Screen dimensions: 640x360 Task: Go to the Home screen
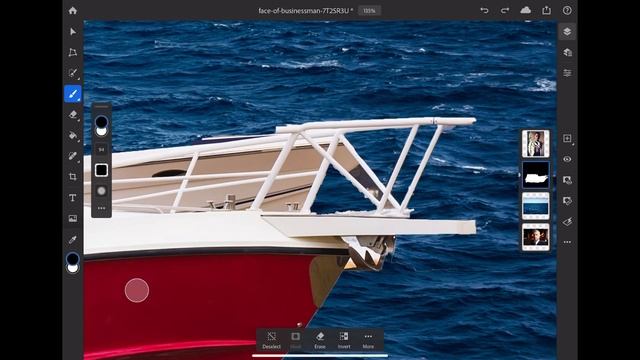tap(73, 11)
